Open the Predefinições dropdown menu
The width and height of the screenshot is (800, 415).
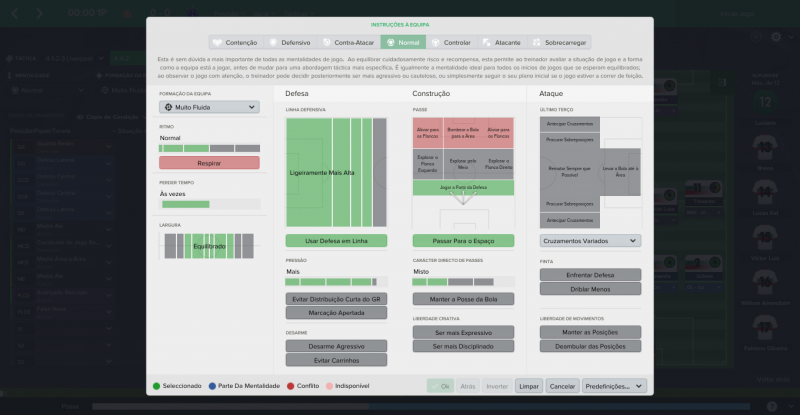614,386
